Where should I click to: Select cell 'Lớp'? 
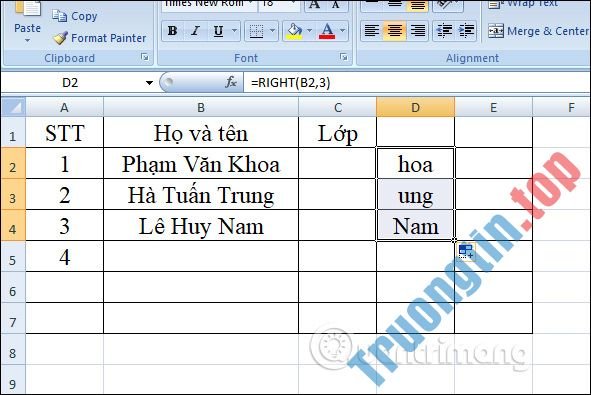click(338, 133)
